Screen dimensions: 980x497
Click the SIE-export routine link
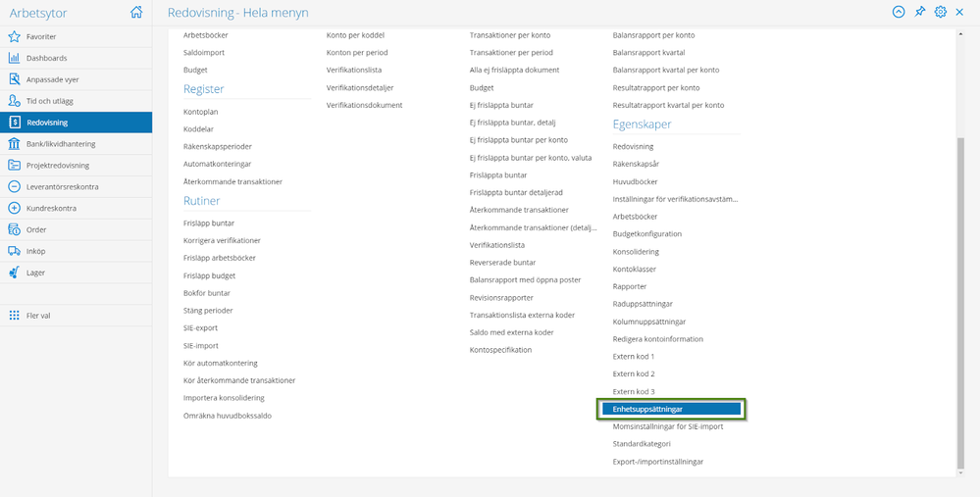(x=201, y=327)
